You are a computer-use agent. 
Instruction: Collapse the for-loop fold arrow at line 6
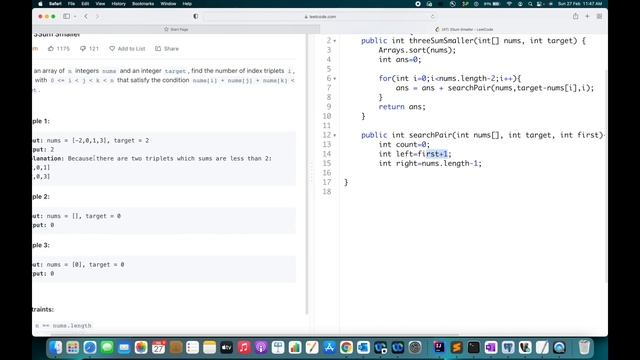click(335, 79)
